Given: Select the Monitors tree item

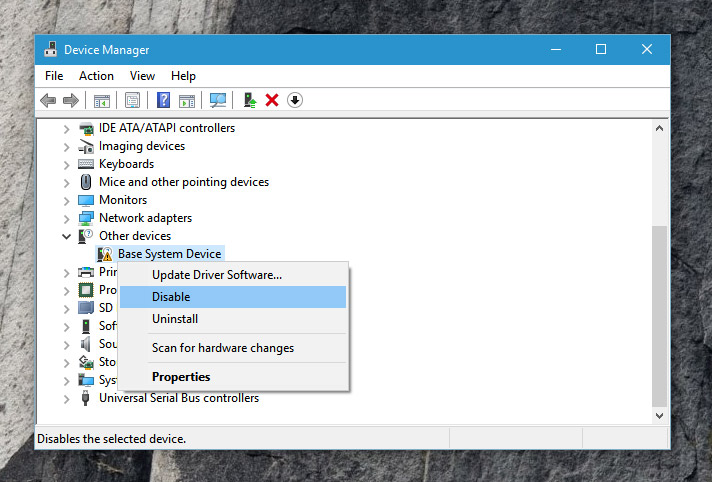Looking at the screenshot, I should click(x=123, y=200).
